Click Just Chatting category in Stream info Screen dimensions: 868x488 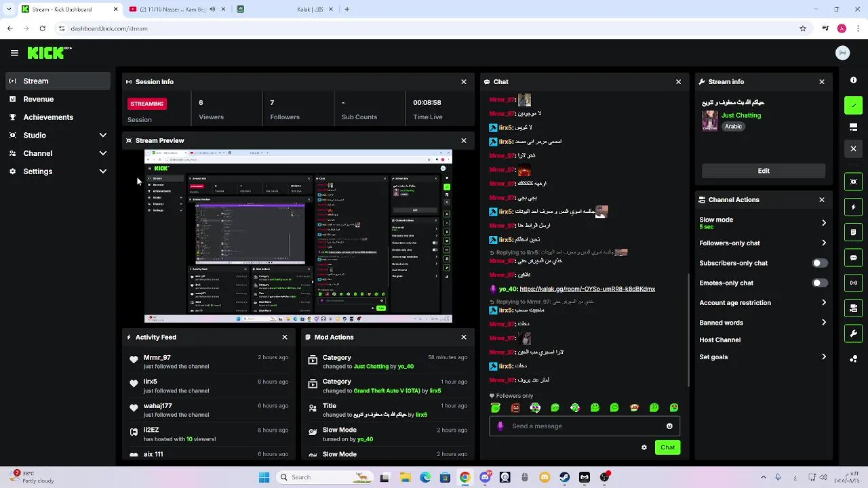pos(741,115)
